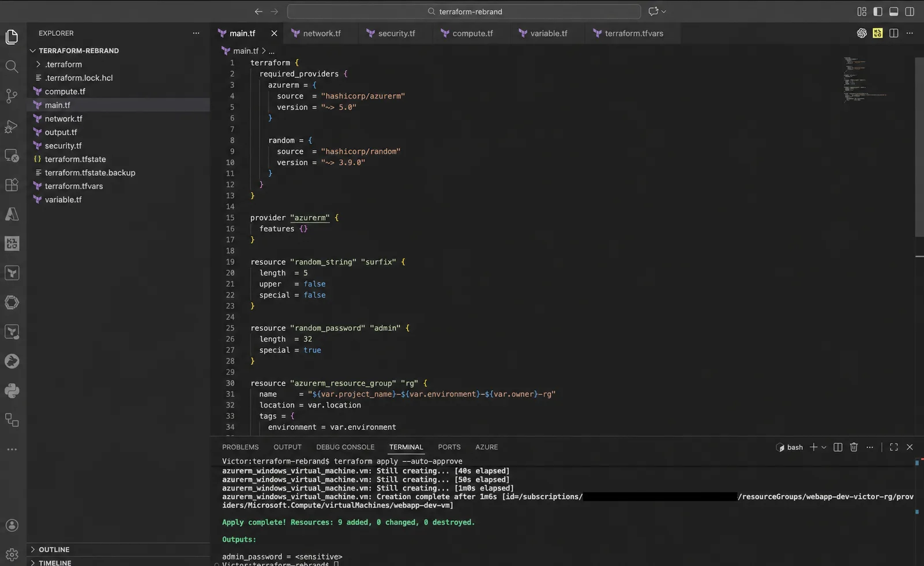Click Explorer more actions ellipsis
The image size is (924, 566).
click(x=196, y=33)
